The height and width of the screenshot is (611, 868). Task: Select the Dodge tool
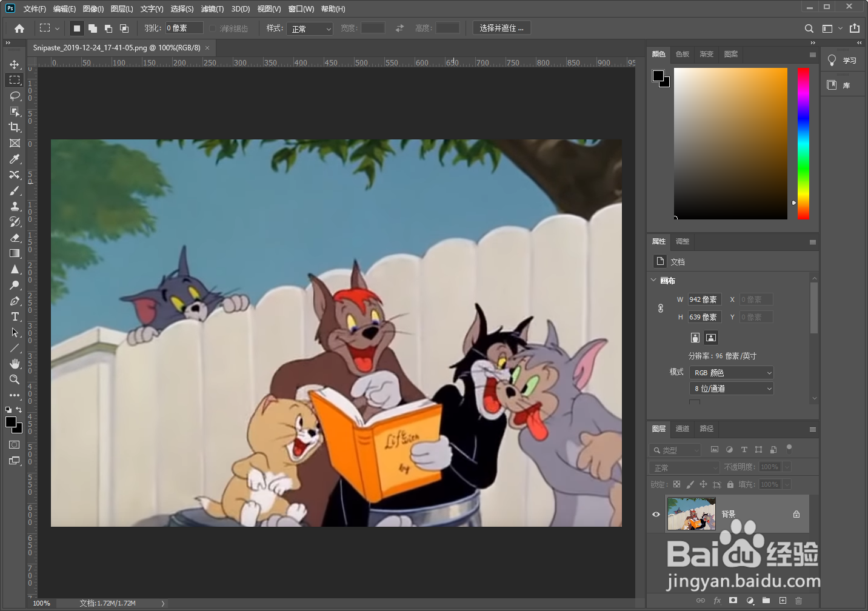tap(15, 285)
